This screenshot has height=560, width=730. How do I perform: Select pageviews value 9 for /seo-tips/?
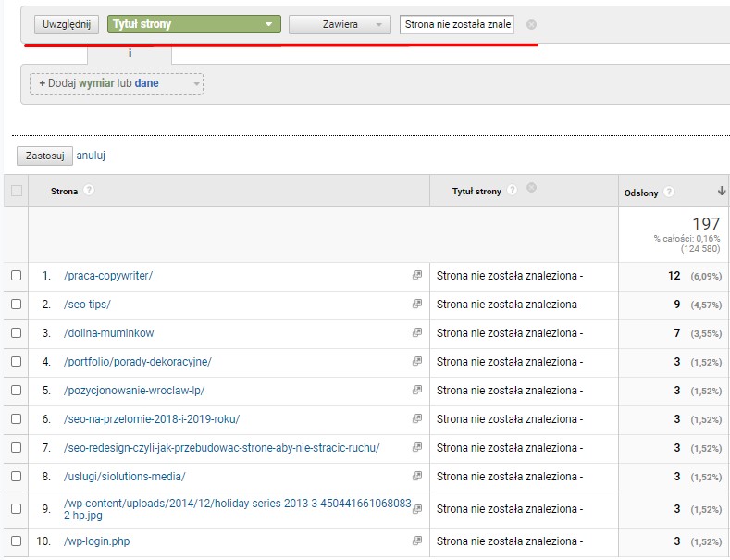(677, 305)
